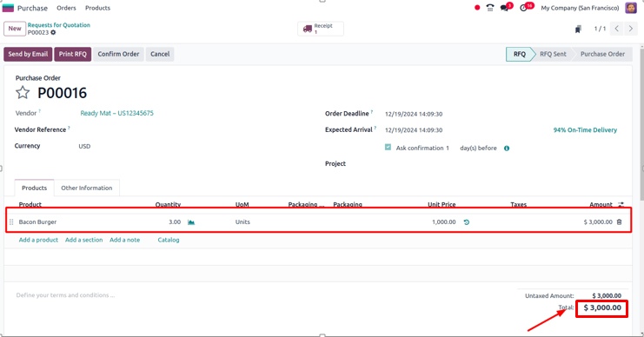This screenshot has height=337, width=644.
Task: Select the RFQ status stage
Action: (x=519, y=54)
